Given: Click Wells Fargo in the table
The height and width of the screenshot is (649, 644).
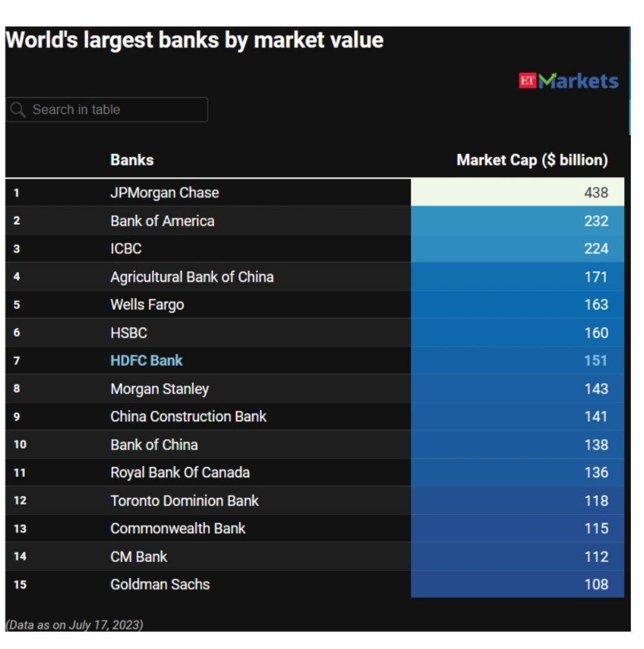Looking at the screenshot, I should pyautogui.click(x=147, y=305).
